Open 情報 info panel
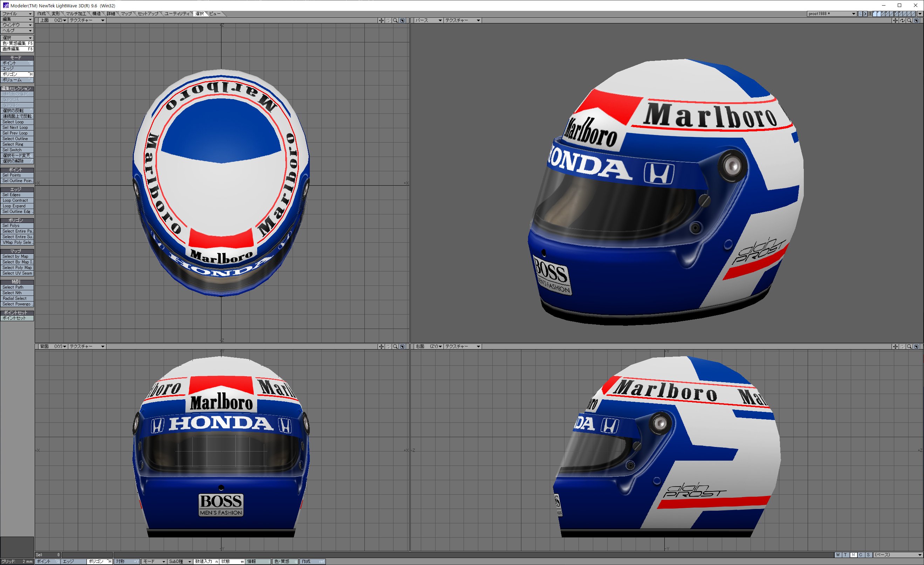Screen dimensions: 924x565 coord(258,561)
